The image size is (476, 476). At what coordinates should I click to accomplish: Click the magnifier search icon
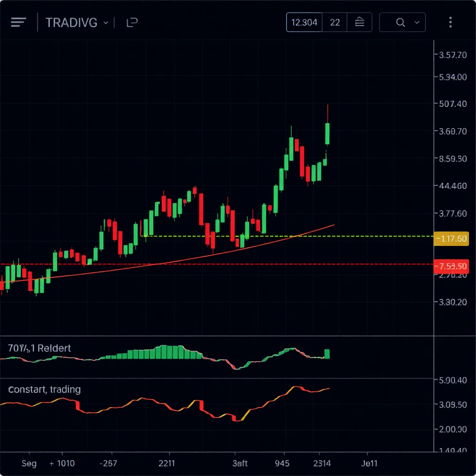point(400,22)
